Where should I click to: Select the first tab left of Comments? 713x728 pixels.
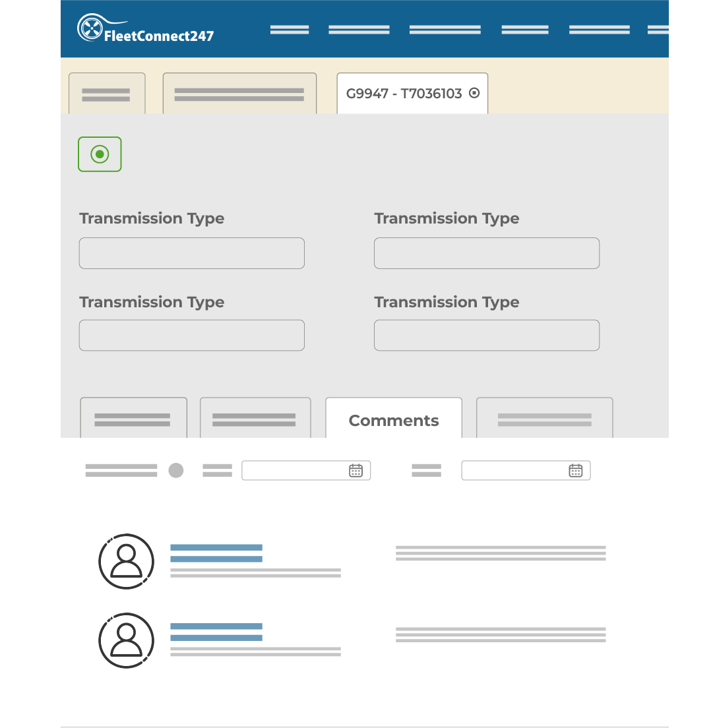255,419
